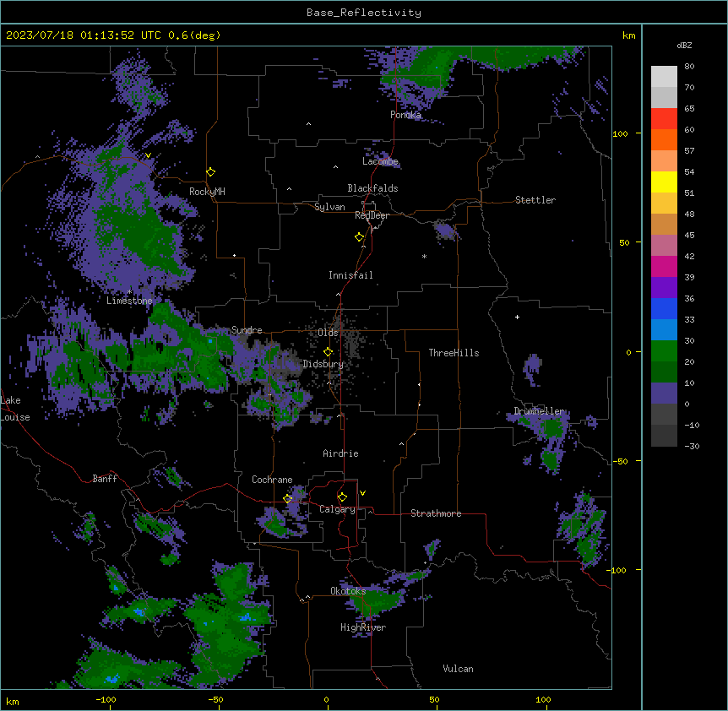Click the Calgary city label
The width and height of the screenshot is (728, 711).
coord(338,509)
